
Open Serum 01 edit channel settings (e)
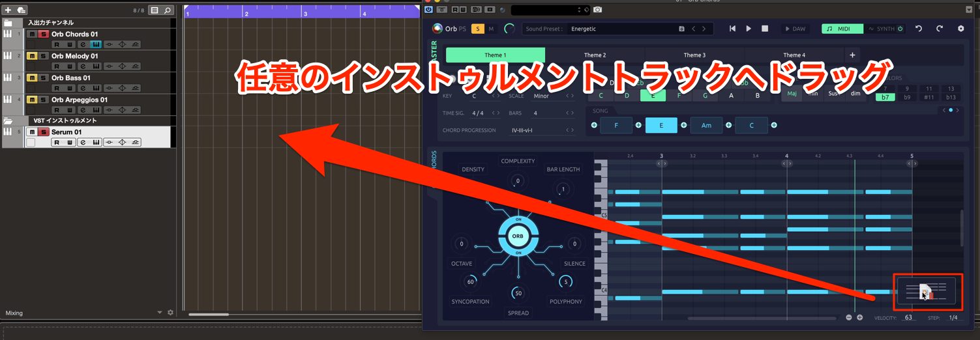(x=83, y=142)
